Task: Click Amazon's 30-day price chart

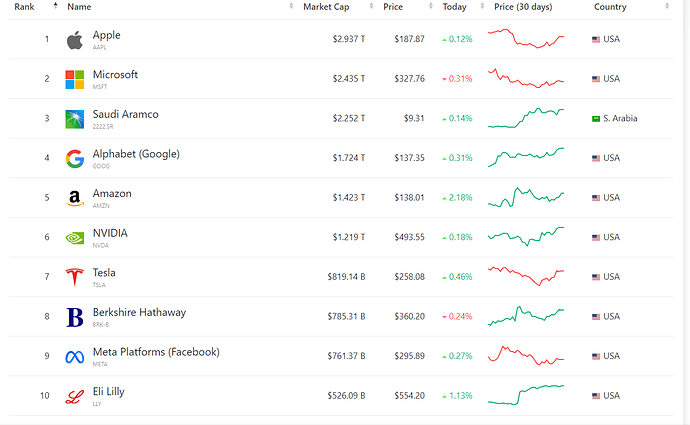Action: [526, 198]
